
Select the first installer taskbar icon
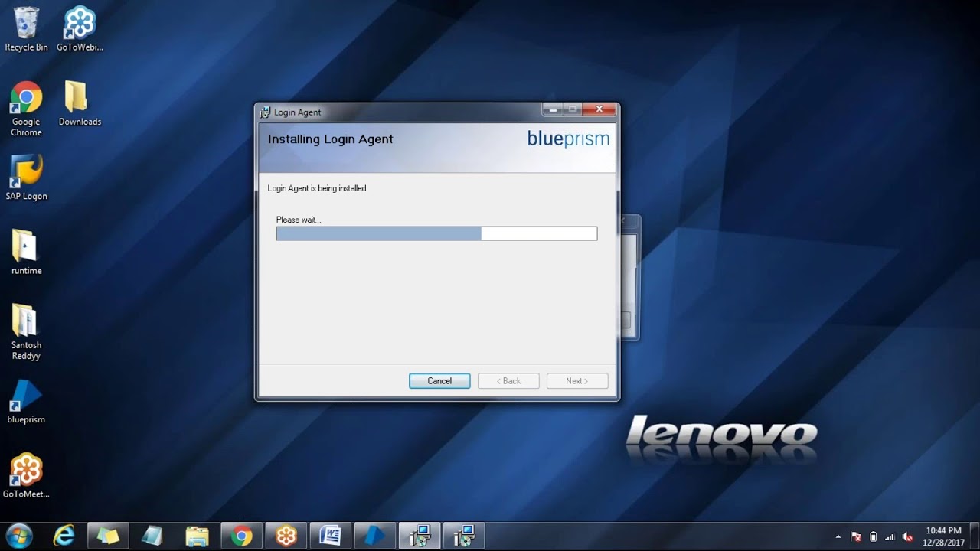pyautogui.click(x=420, y=536)
